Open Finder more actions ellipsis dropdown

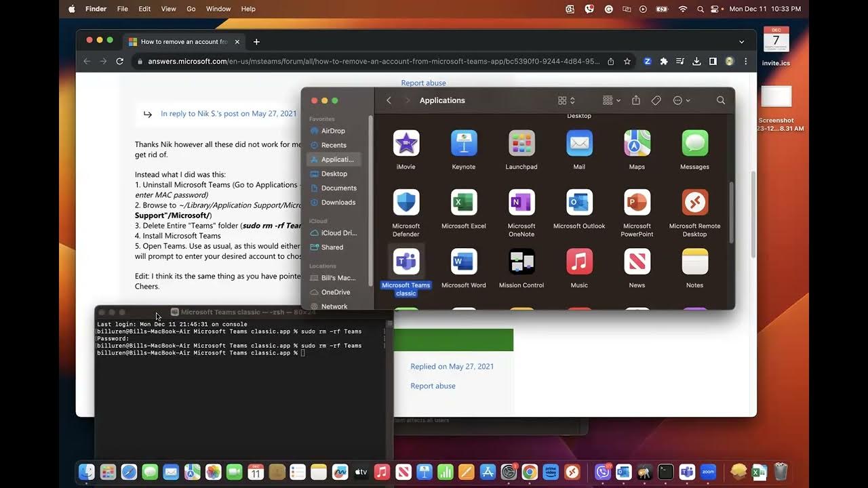682,100
